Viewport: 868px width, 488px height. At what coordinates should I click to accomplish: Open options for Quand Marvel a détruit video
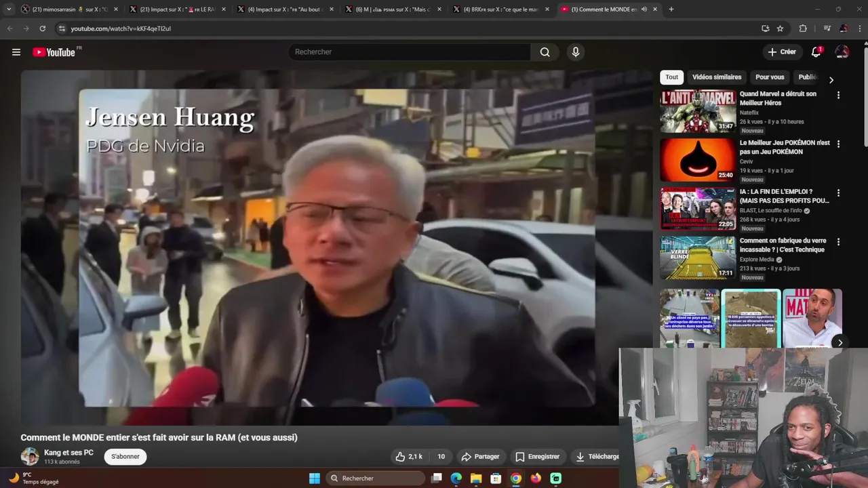tap(838, 96)
